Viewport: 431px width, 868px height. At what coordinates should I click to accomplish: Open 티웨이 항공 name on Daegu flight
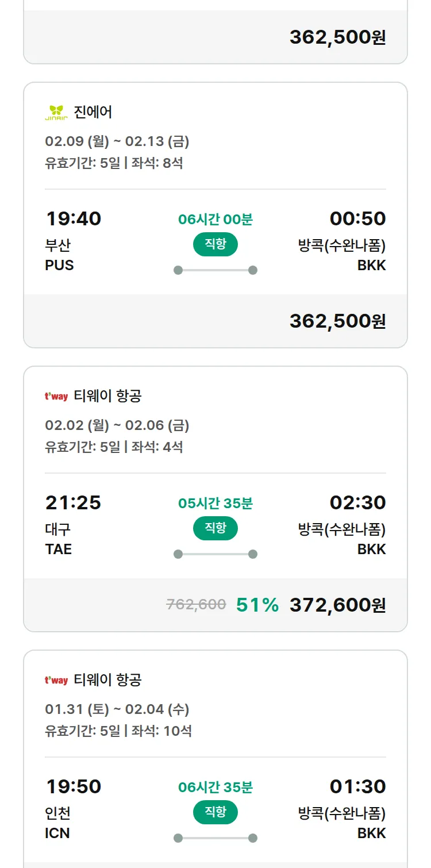[107, 396]
